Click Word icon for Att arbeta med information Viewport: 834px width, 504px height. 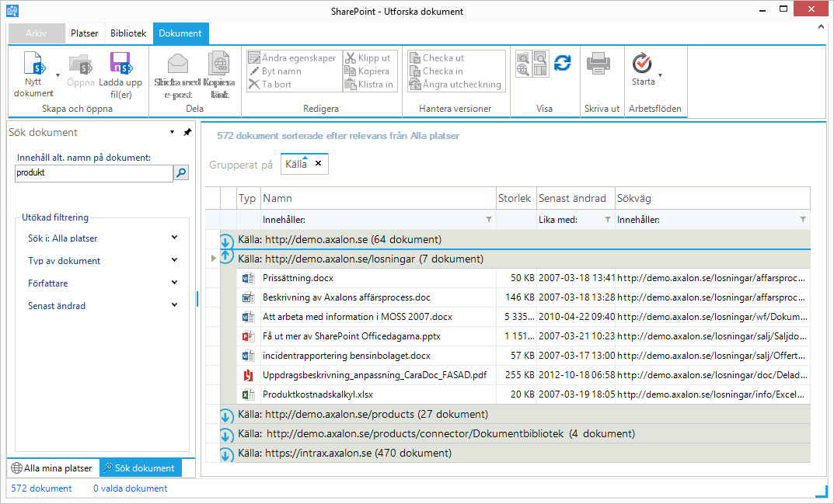(248, 317)
